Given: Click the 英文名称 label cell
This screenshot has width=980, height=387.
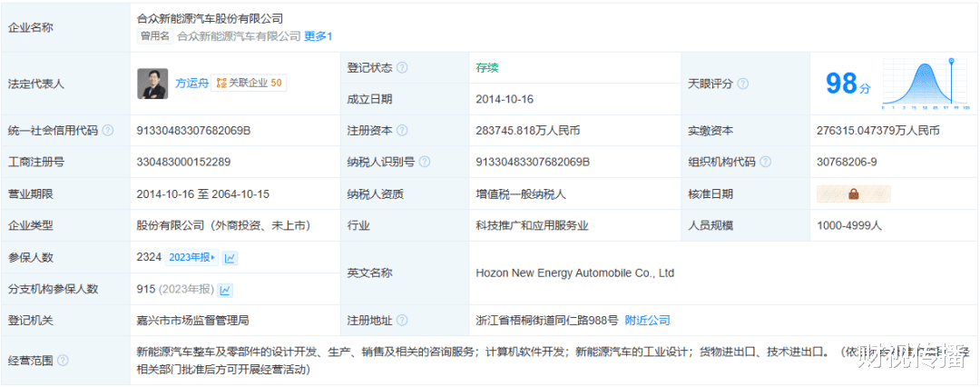Looking at the screenshot, I should (x=405, y=273).
